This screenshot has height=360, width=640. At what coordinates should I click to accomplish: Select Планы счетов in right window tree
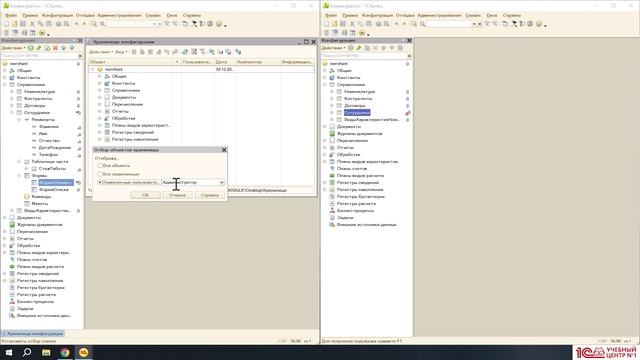click(x=351, y=169)
